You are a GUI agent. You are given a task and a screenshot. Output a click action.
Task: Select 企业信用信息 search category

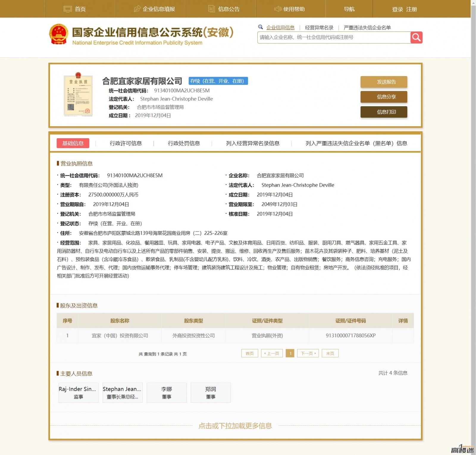(x=280, y=28)
